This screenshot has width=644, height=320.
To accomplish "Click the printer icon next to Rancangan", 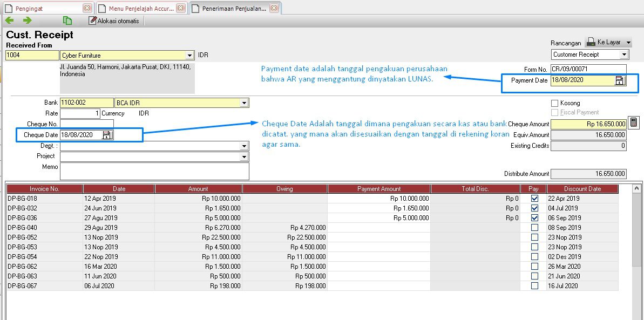I will (591, 42).
